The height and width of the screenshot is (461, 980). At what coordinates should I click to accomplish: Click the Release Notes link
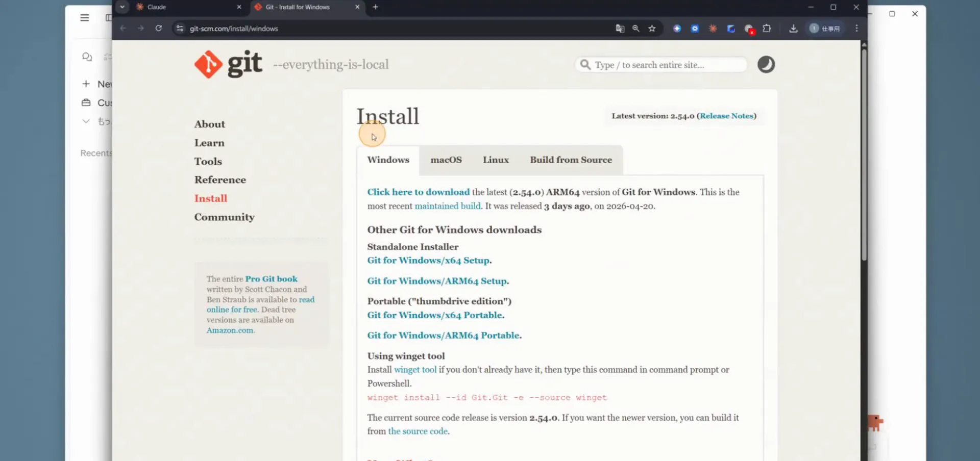pyautogui.click(x=727, y=116)
